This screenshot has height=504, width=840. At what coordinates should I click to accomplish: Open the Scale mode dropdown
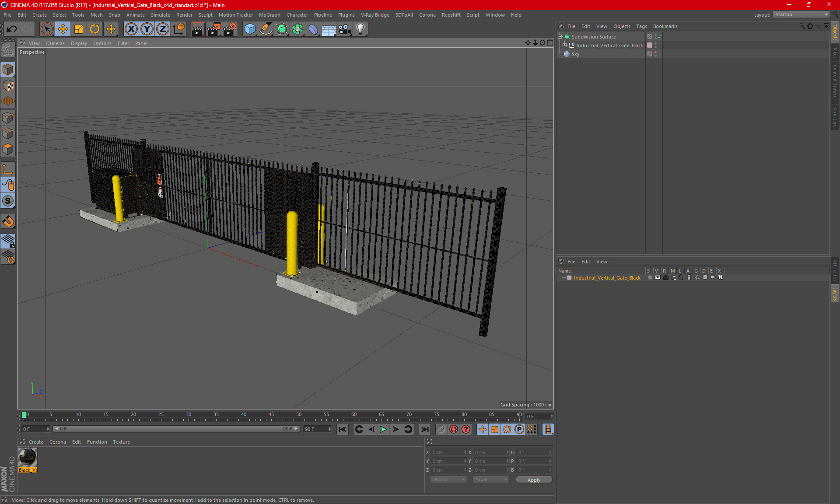pyautogui.click(x=491, y=479)
